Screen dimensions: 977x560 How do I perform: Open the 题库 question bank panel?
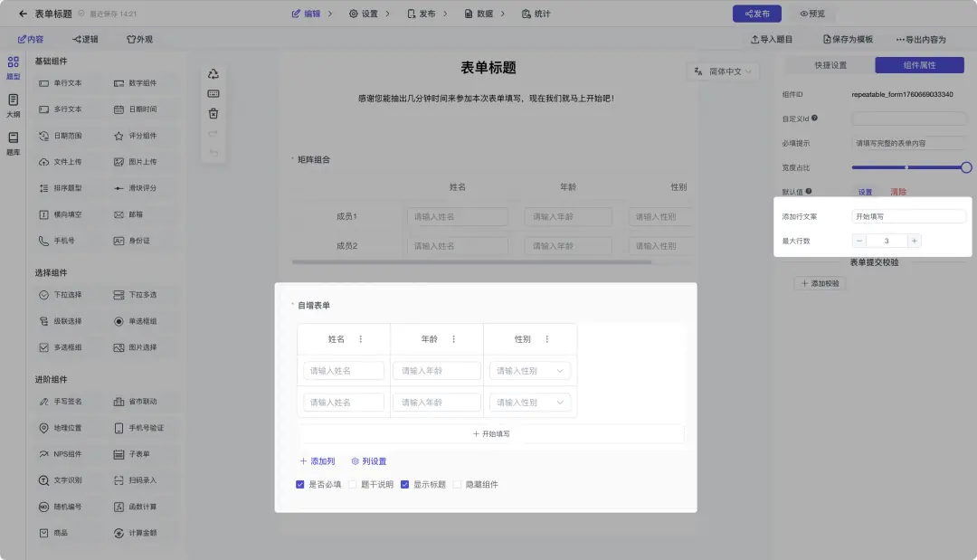coord(13,143)
